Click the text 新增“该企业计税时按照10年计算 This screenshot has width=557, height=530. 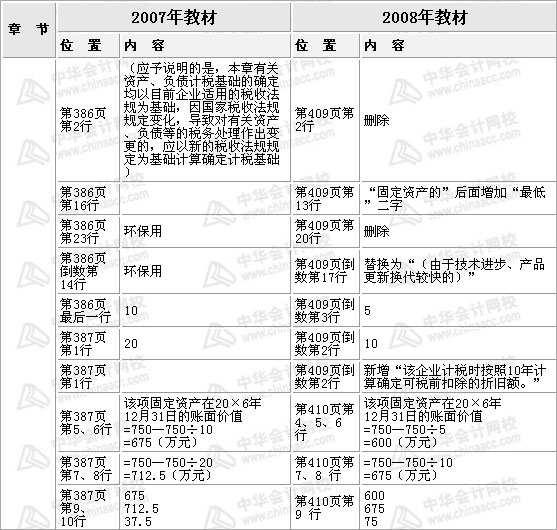(455, 377)
